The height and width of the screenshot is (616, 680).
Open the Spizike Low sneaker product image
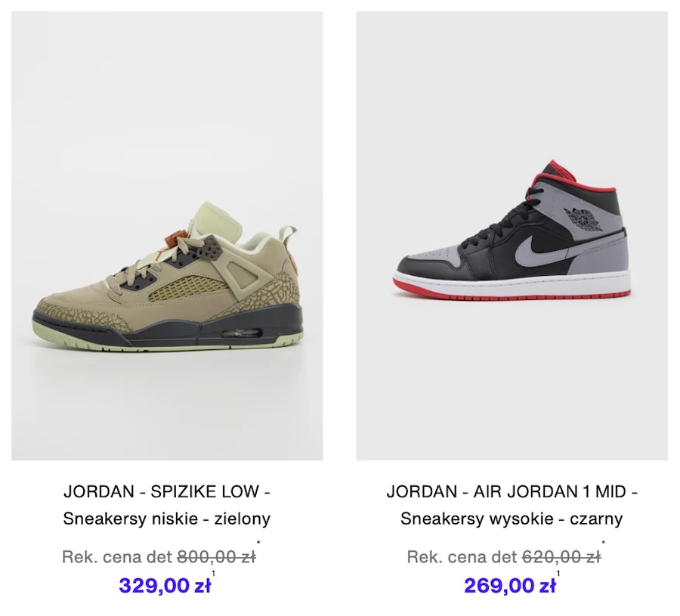(167, 236)
